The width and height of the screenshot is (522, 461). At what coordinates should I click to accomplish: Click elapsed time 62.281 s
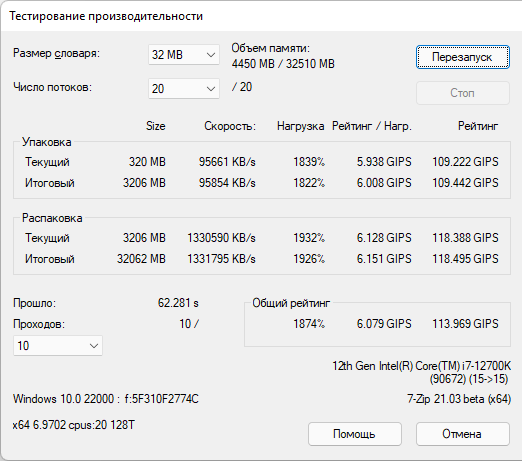(178, 303)
